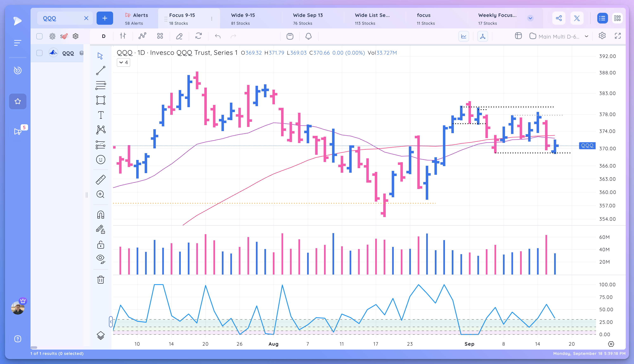
Task: Open the Fibonacci lines tool
Action: tap(100, 85)
